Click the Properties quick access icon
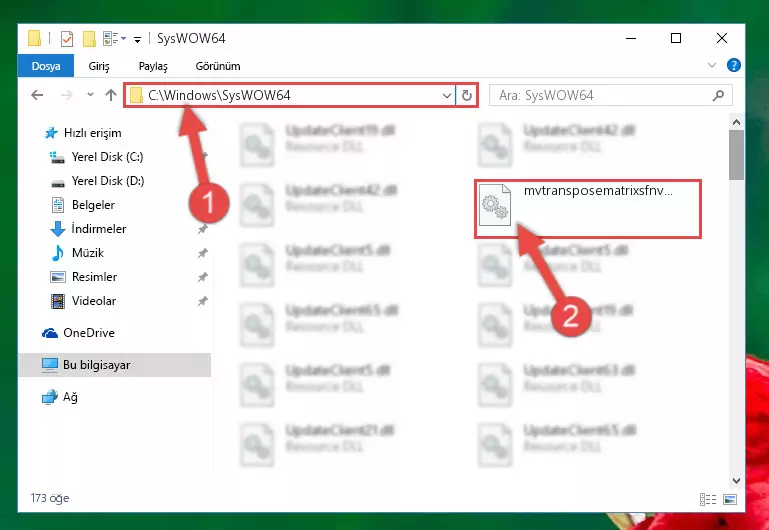The image size is (769, 530). pyautogui.click(x=67, y=38)
